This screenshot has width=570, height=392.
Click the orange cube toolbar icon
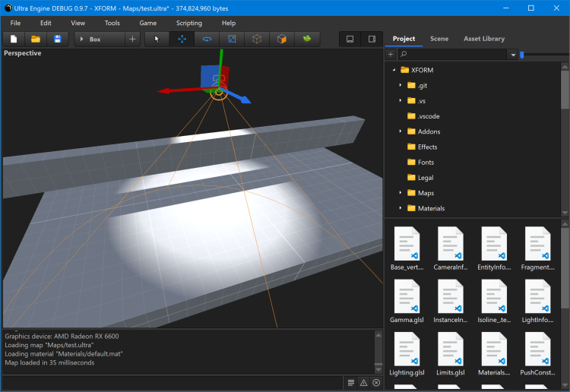coord(282,39)
